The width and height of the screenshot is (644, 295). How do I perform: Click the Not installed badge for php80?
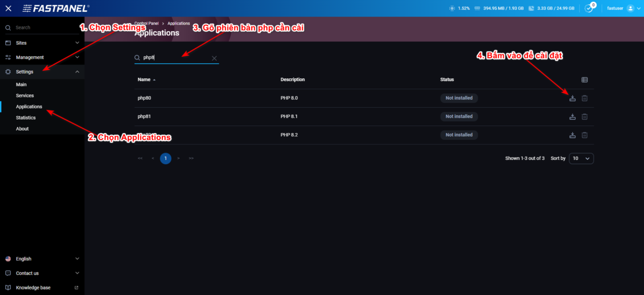pyautogui.click(x=459, y=98)
